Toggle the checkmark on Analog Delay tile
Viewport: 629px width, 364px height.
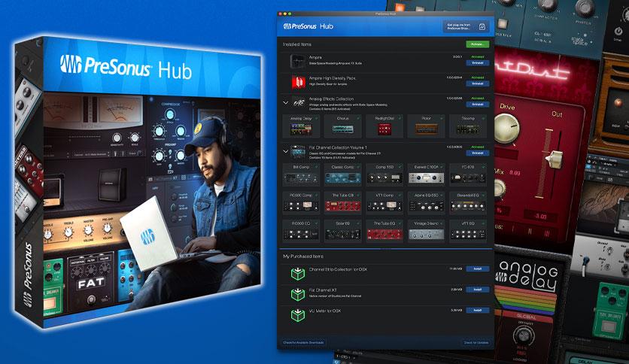point(317,118)
